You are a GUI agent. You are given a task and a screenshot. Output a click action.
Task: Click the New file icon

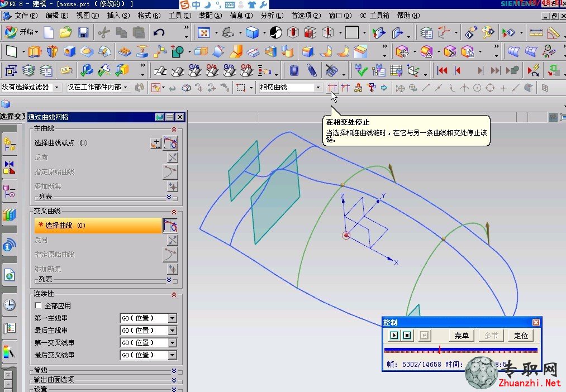(49, 33)
